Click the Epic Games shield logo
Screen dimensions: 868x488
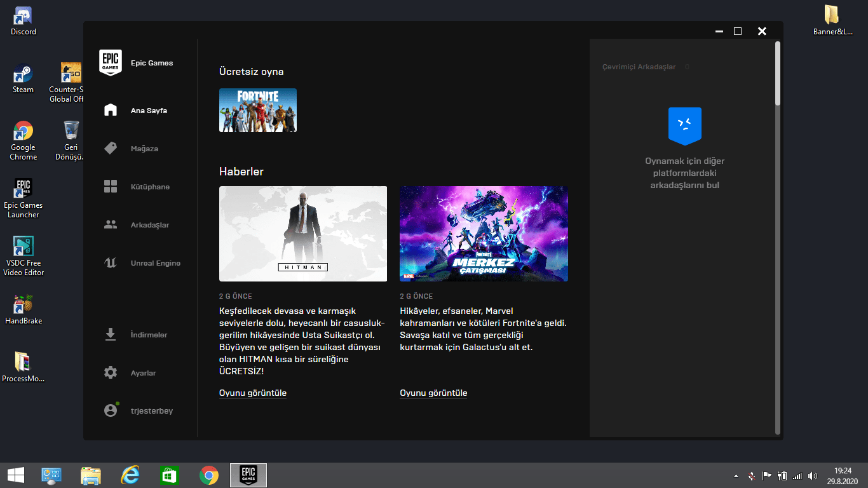pyautogui.click(x=111, y=63)
